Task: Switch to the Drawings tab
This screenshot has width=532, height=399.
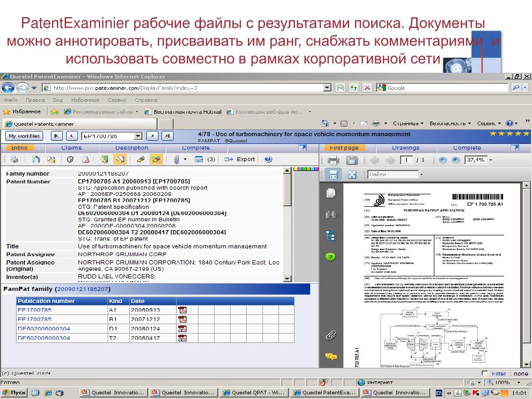Action: click(x=406, y=148)
